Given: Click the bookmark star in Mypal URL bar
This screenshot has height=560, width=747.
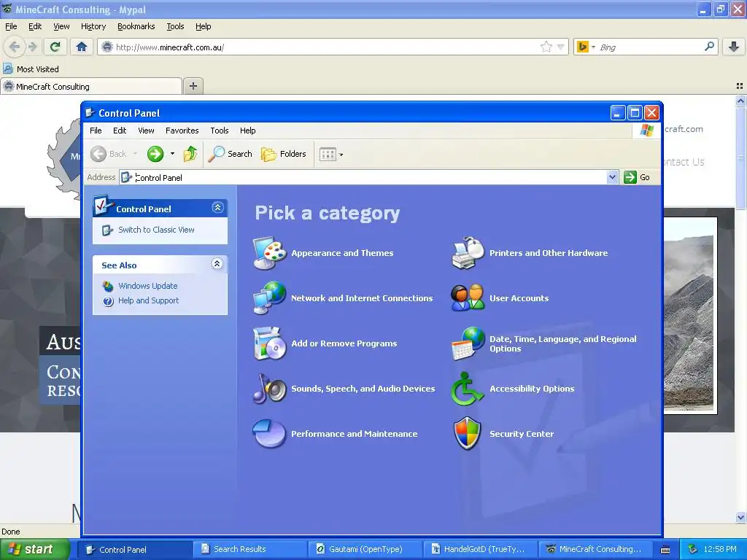Looking at the screenshot, I should [x=546, y=47].
